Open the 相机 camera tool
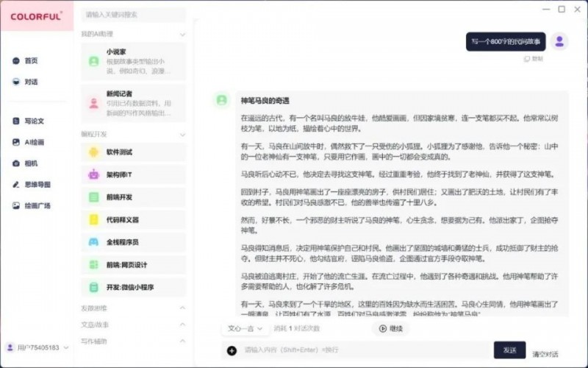 [x=29, y=163]
